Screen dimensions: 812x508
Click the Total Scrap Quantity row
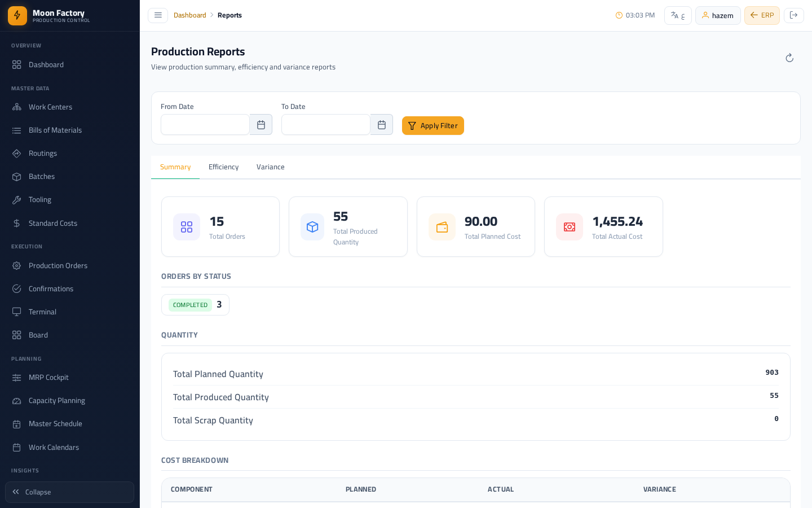[476, 420]
